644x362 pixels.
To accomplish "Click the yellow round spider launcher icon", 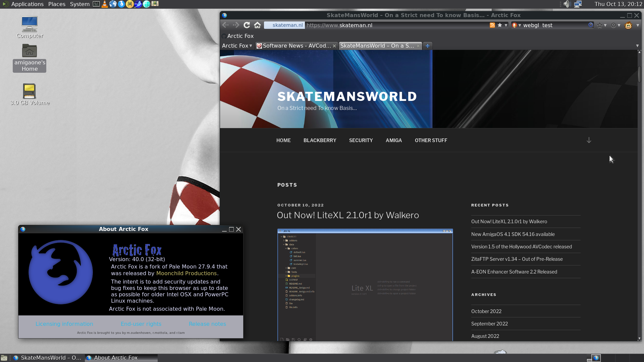I will (130, 4).
